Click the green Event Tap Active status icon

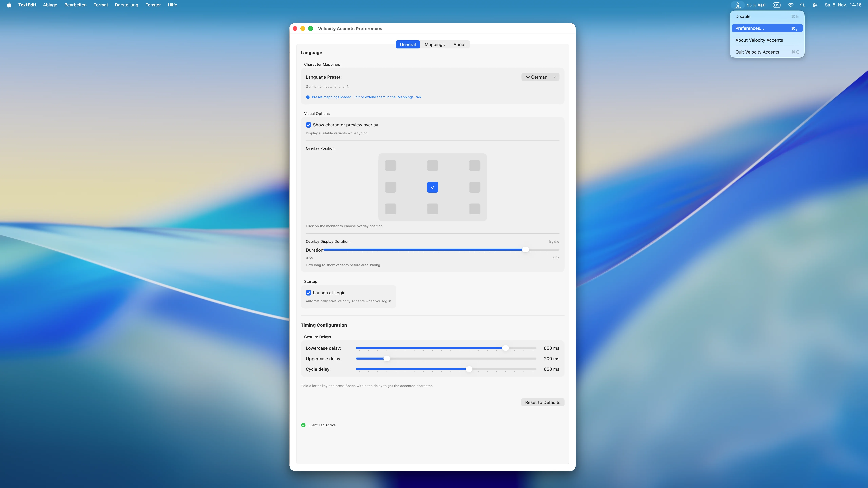point(303,425)
